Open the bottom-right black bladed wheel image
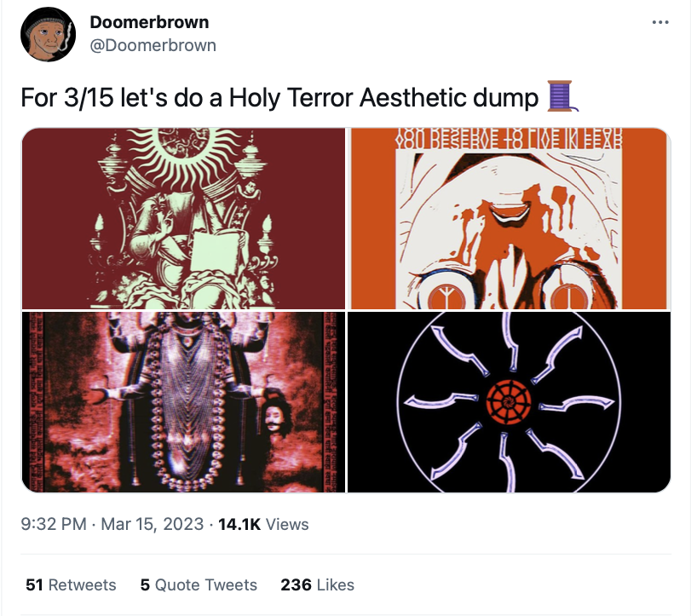This screenshot has height=616, width=691. (509, 402)
